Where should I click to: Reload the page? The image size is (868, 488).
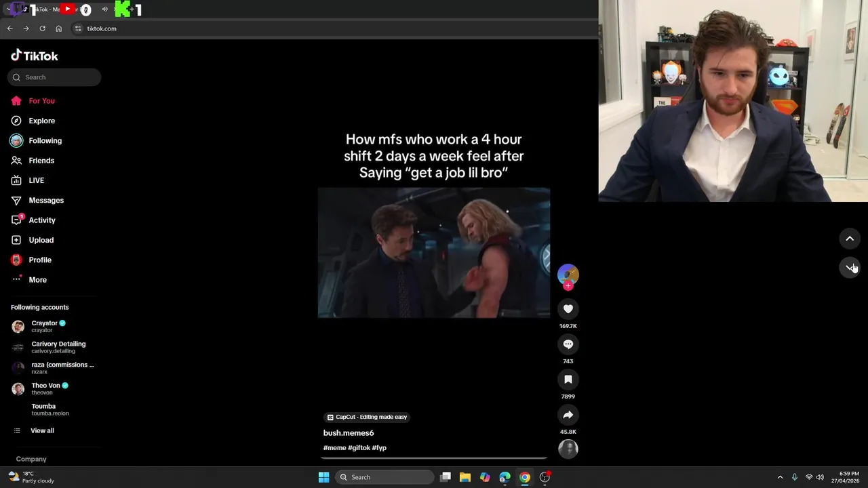42,28
